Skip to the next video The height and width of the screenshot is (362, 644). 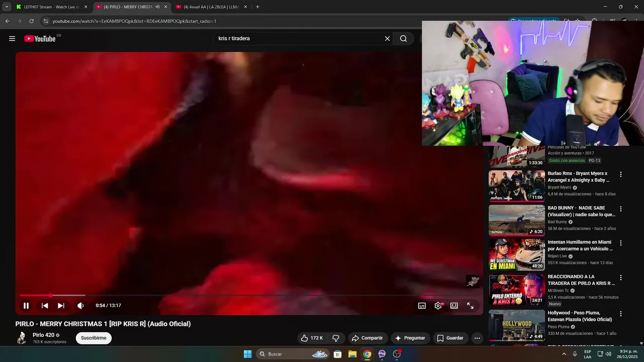pos(61,306)
